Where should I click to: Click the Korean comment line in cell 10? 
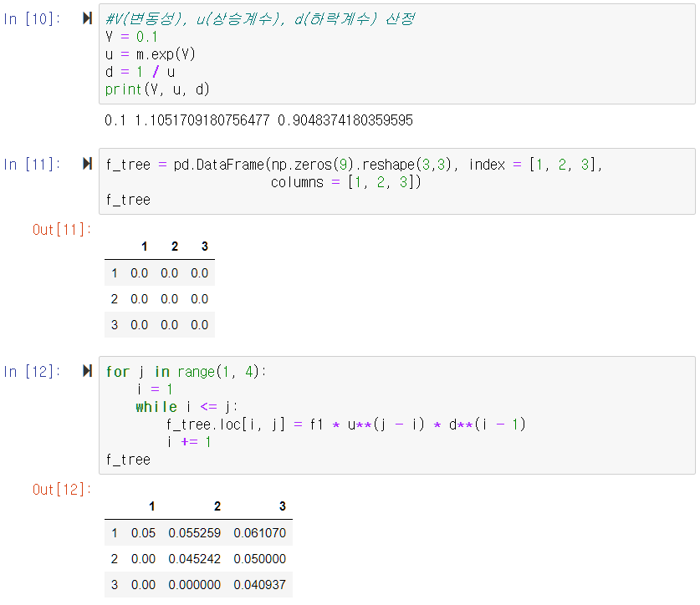click(x=260, y=18)
